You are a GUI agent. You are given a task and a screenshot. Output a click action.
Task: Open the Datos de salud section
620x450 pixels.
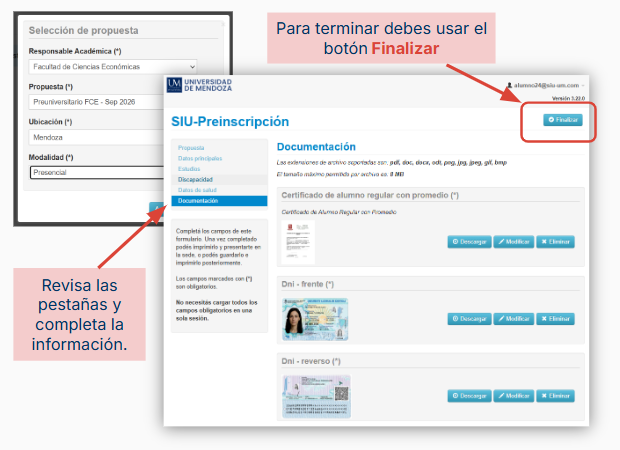[197, 190]
